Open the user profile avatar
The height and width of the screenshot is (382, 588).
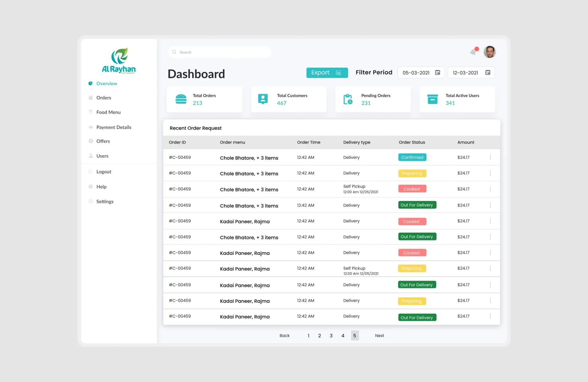point(489,52)
